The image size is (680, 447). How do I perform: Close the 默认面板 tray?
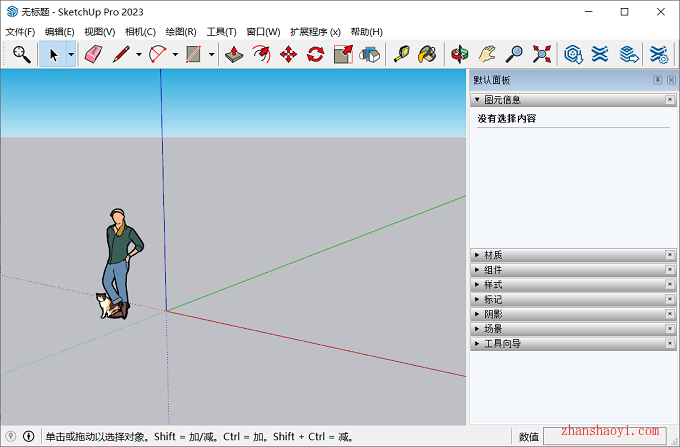(671, 80)
